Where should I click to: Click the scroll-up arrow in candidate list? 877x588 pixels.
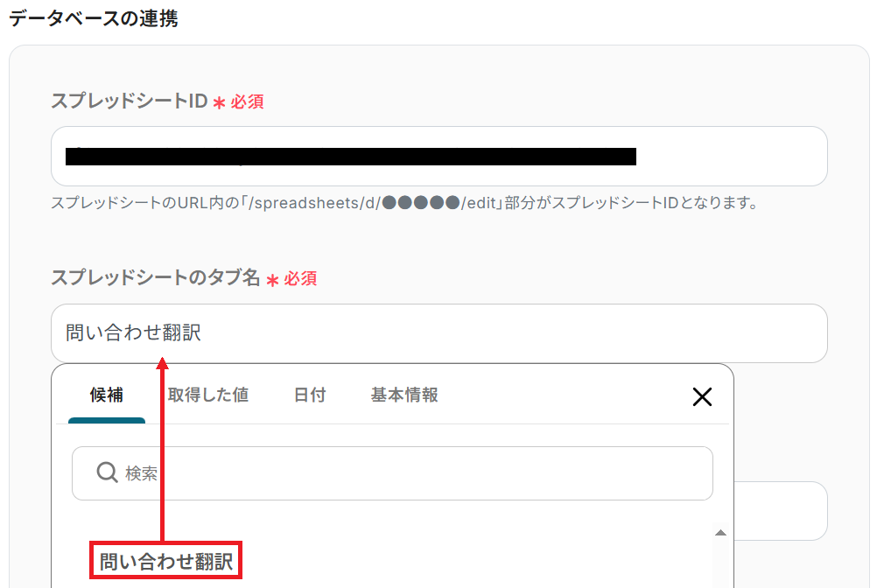coord(721,533)
